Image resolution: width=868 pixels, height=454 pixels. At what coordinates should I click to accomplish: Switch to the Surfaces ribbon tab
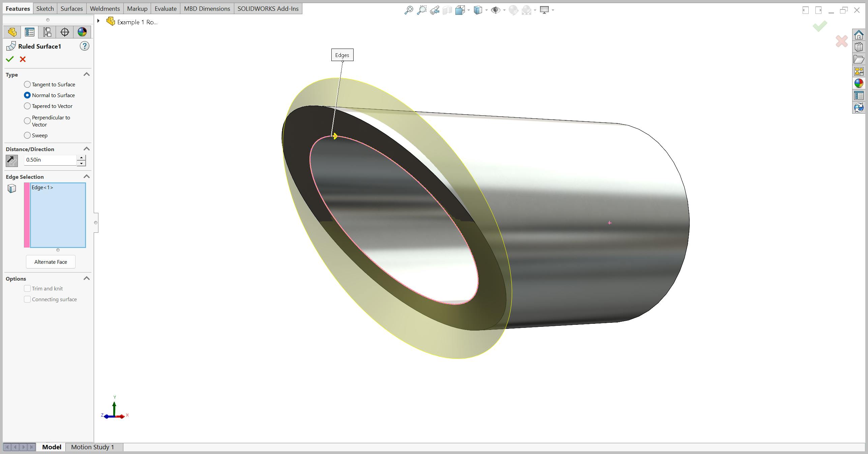click(x=71, y=8)
